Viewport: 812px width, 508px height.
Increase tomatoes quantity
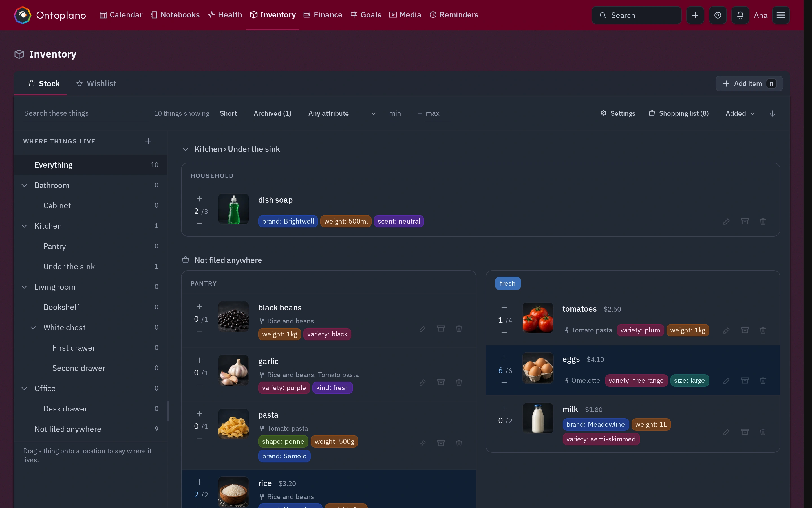pos(504,308)
